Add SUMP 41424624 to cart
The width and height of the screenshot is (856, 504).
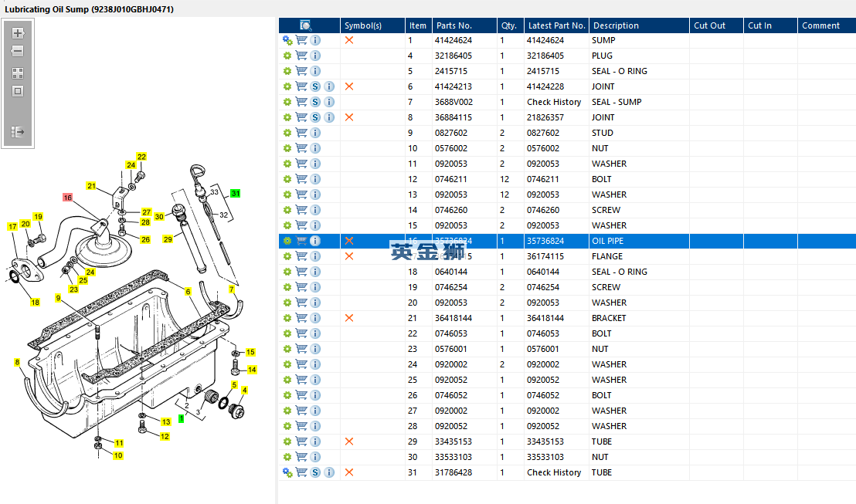301,40
